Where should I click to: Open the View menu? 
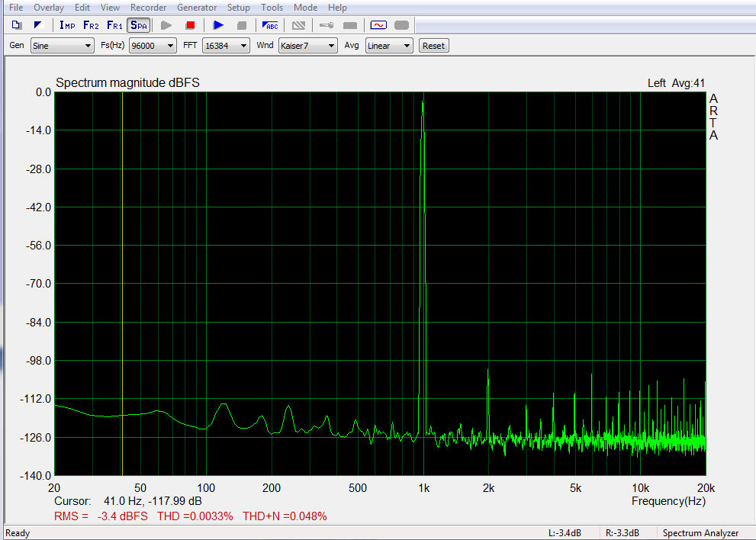[110, 8]
